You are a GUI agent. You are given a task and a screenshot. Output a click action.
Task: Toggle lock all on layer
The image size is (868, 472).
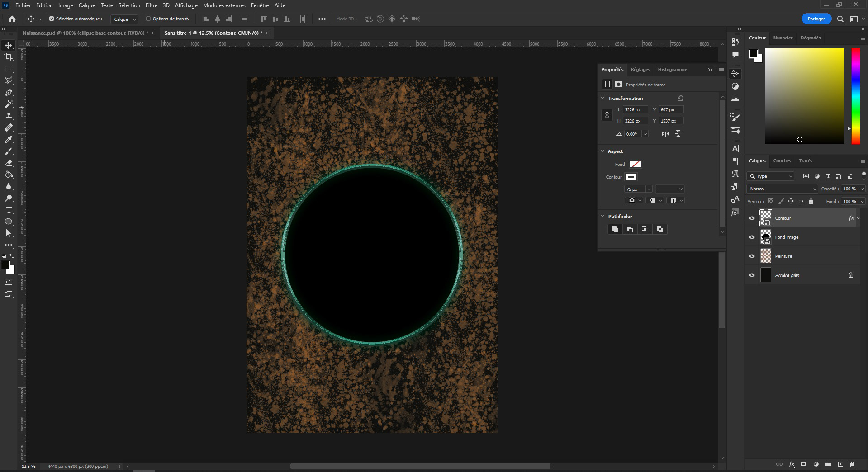tap(811, 201)
